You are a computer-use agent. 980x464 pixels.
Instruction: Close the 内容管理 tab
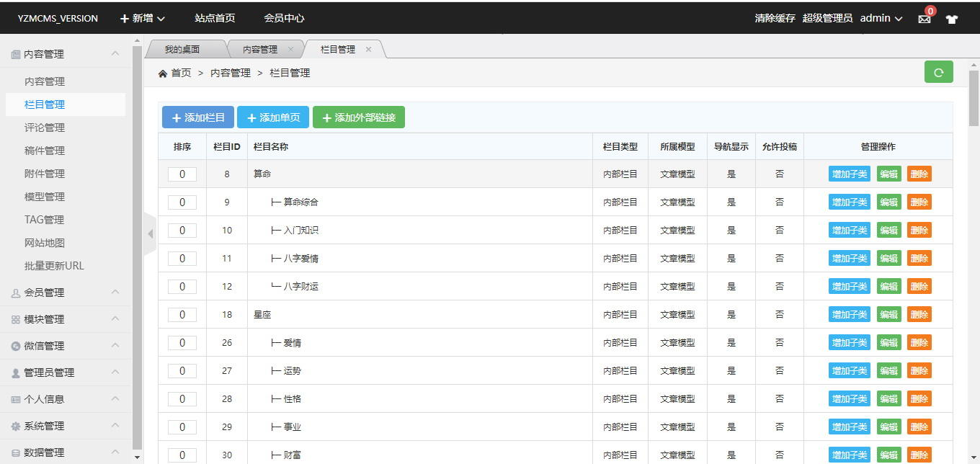coord(290,49)
